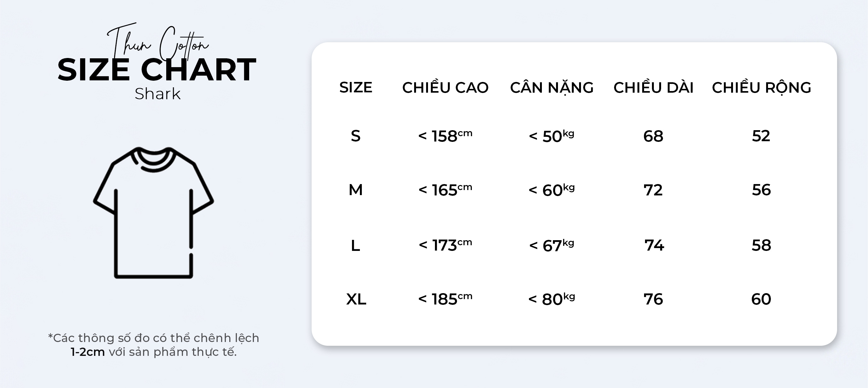Click the SIZE CHART heading

click(157, 70)
